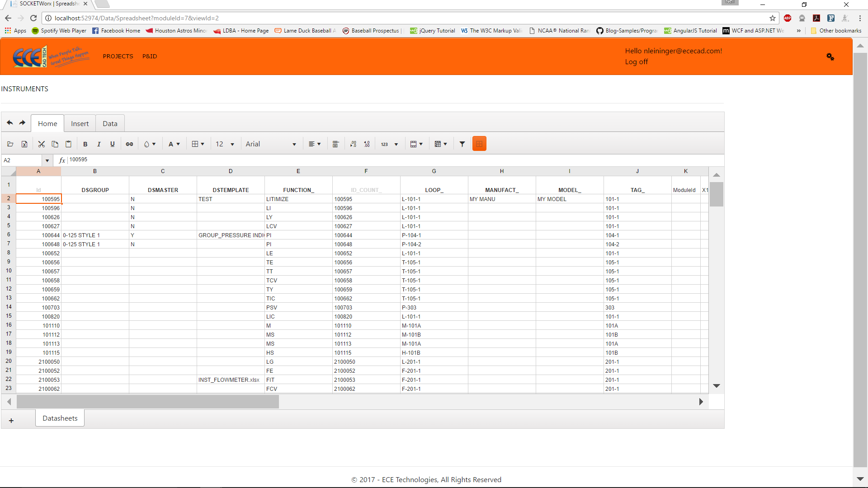Select the Datasheets sheet tab
This screenshot has height=488, width=868.
(60, 418)
